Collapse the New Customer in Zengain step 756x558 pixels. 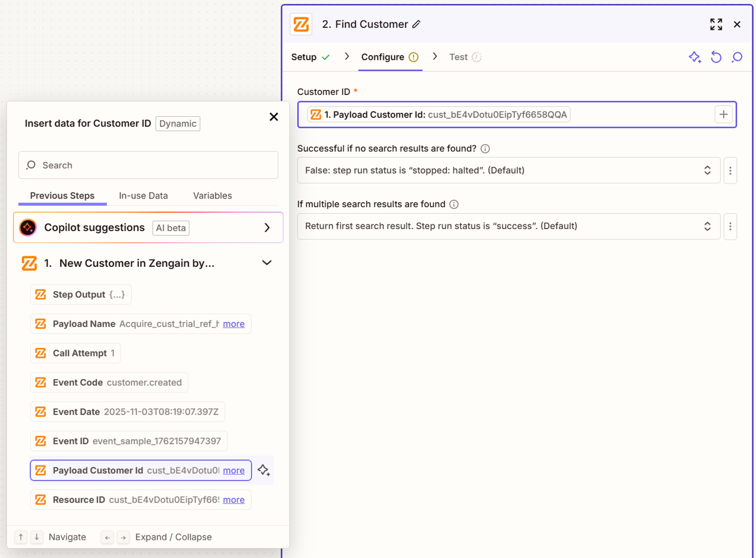click(267, 263)
